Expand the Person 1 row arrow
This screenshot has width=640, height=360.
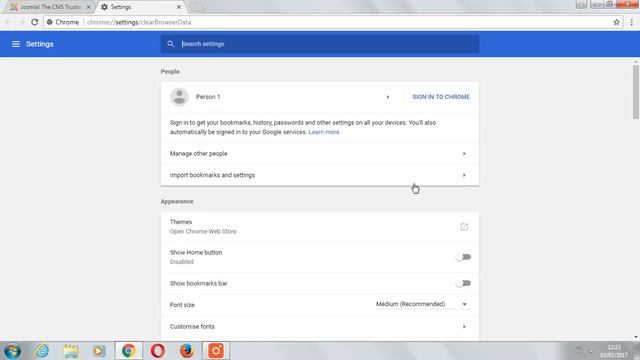click(x=388, y=97)
